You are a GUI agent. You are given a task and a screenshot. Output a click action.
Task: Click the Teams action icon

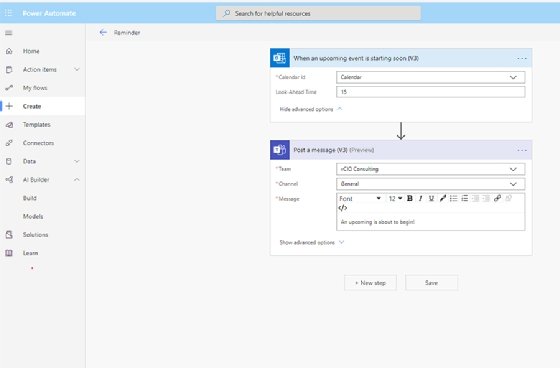[280, 150]
